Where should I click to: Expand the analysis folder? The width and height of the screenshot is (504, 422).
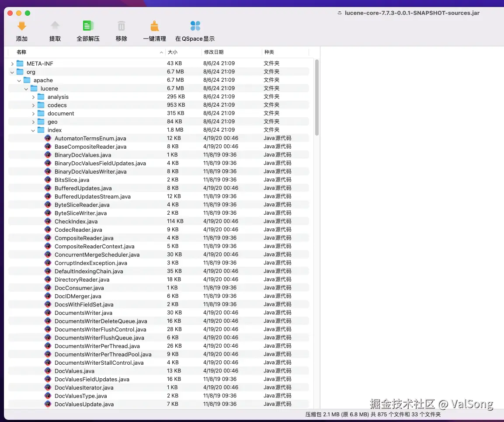(x=33, y=97)
